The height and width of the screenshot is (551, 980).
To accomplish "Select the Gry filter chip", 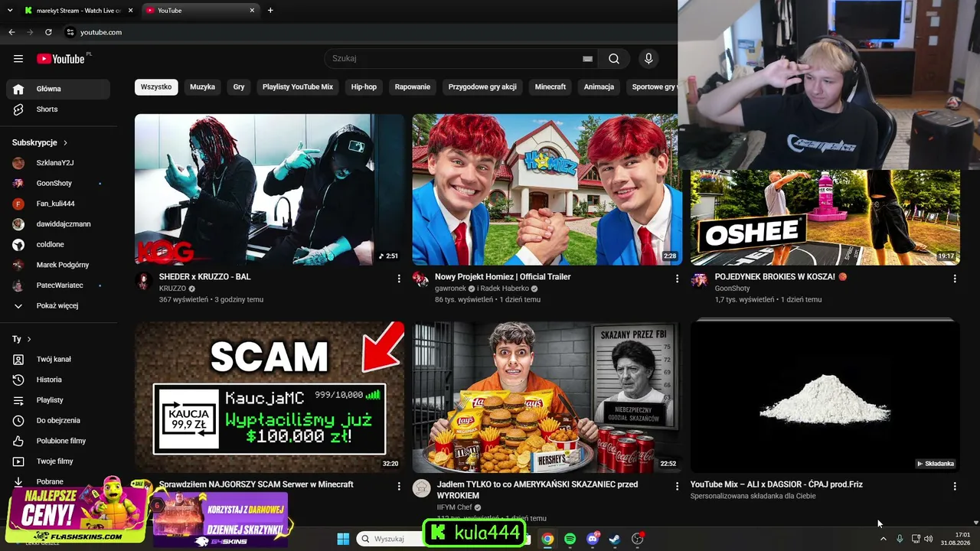I will 239,87.
